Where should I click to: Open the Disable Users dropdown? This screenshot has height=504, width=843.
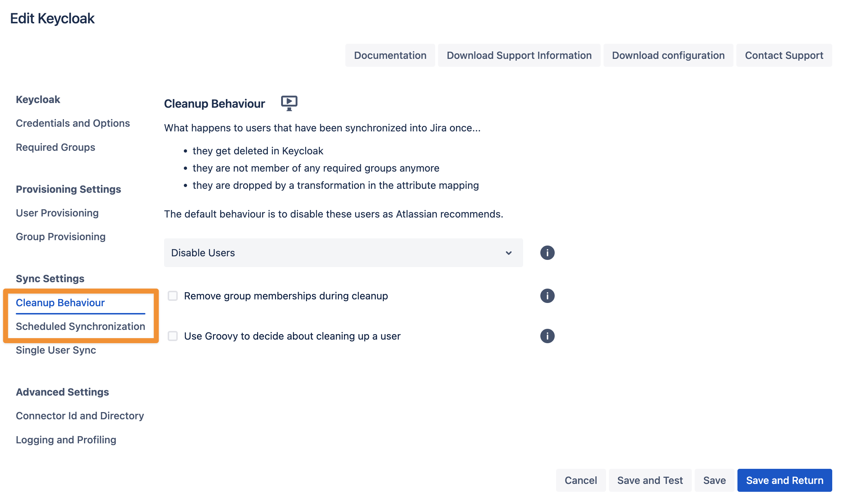(343, 253)
